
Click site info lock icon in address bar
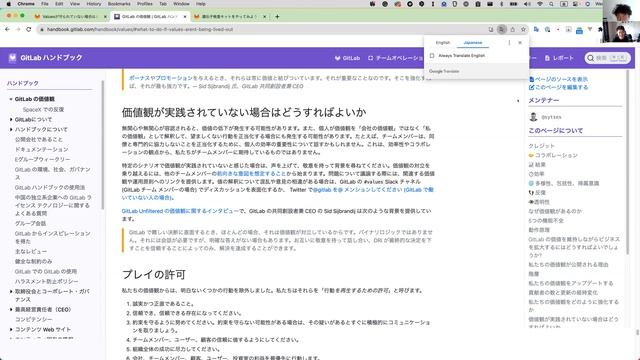41,29
